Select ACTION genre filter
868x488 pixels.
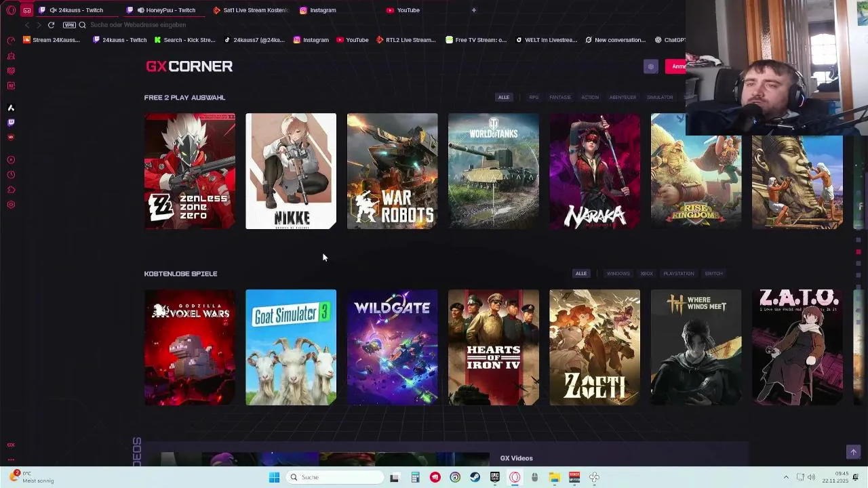590,98
